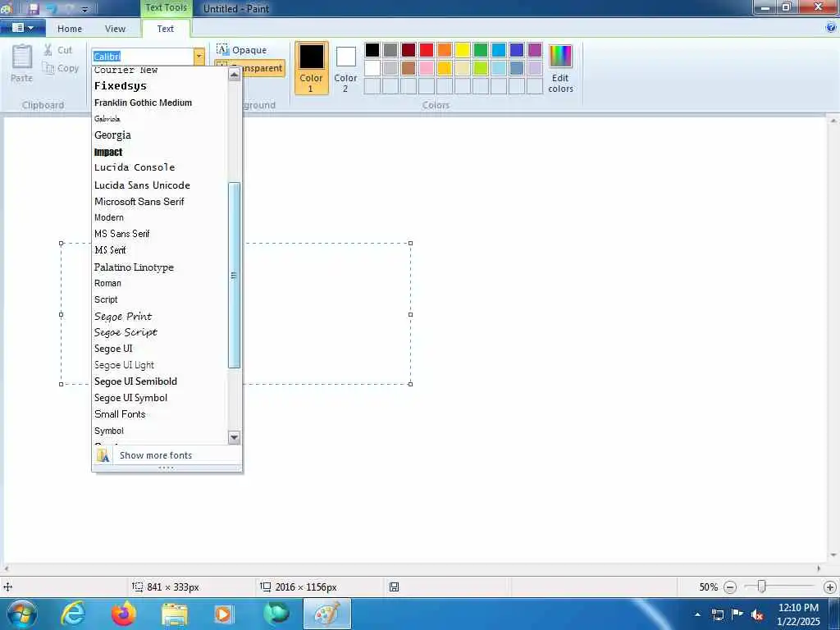Pick the yellow color swatch
This screenshot has height=630, width=840.
click(x=463, y=50)
